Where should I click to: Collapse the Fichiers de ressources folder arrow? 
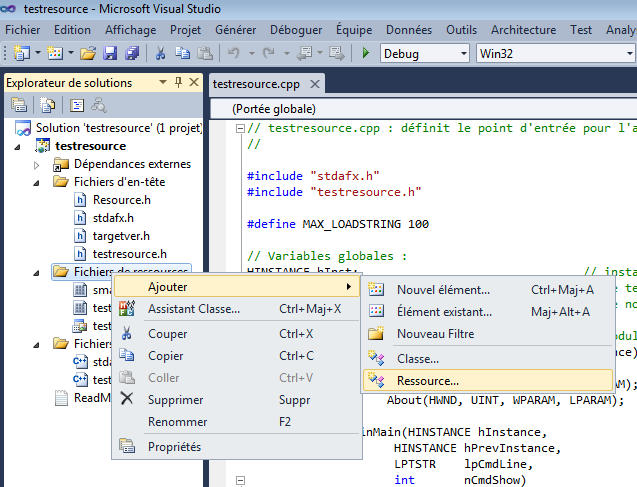37,273
